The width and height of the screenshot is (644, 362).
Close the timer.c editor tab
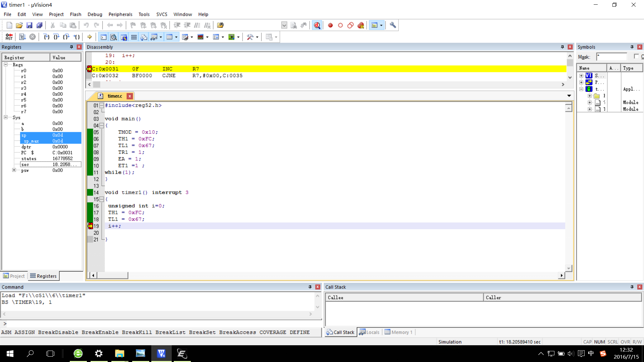tap(130, 96)
